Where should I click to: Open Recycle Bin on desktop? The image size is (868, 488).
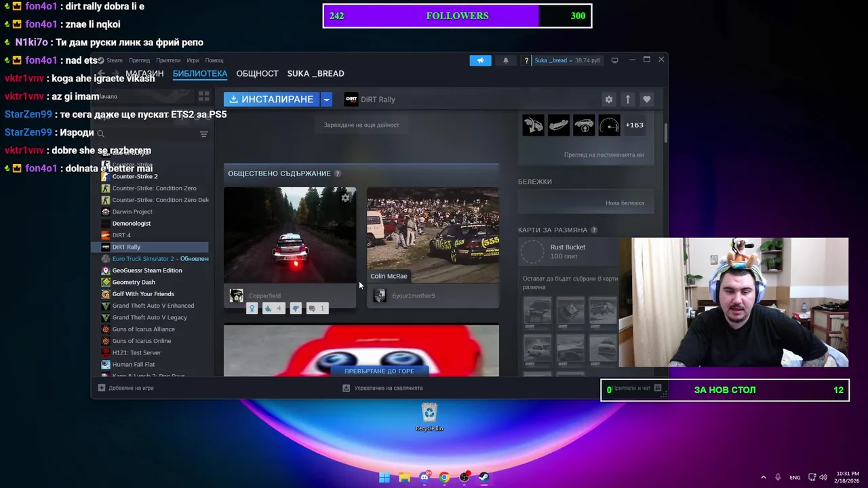[x=429, y=417]
